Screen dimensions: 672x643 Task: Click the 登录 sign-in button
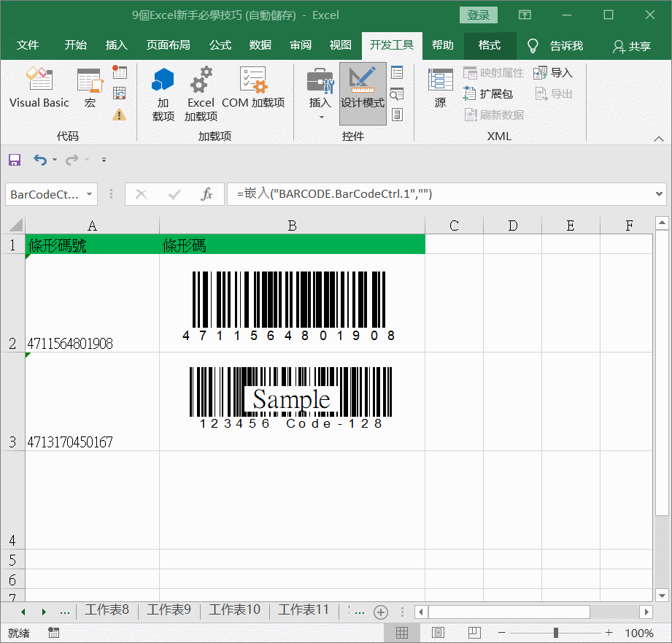click(x=479, y=15)
